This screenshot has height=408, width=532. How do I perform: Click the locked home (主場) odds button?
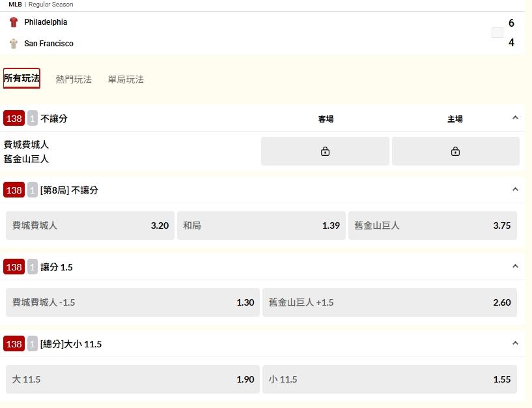coord(455,151)
